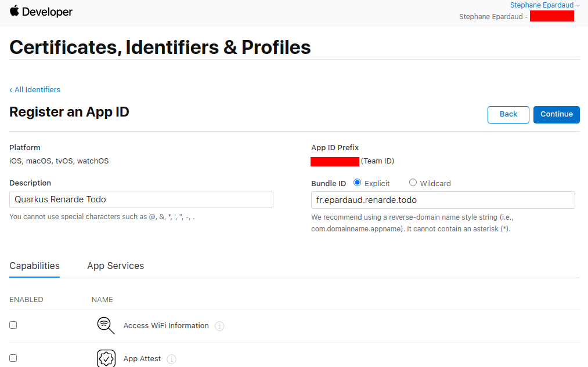
Task: Select the Wildcard Bundle ID option
Action: (413, 183)
